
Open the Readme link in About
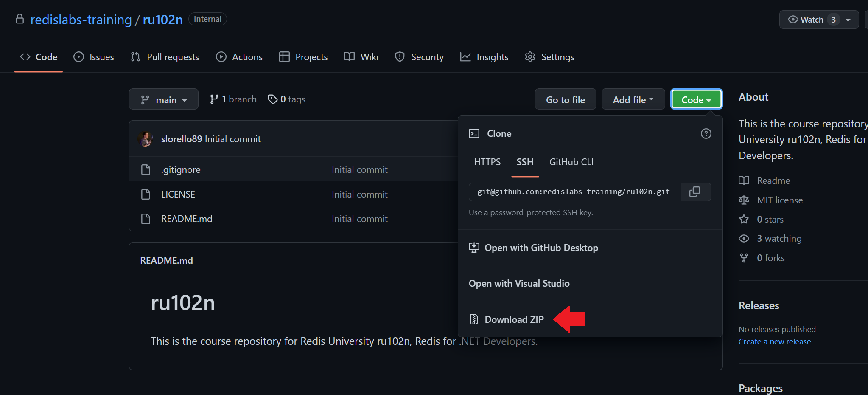[x=773, y=181]
